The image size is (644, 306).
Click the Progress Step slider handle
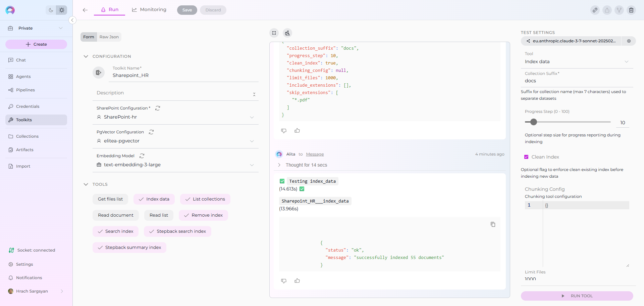tap(534, 122)
